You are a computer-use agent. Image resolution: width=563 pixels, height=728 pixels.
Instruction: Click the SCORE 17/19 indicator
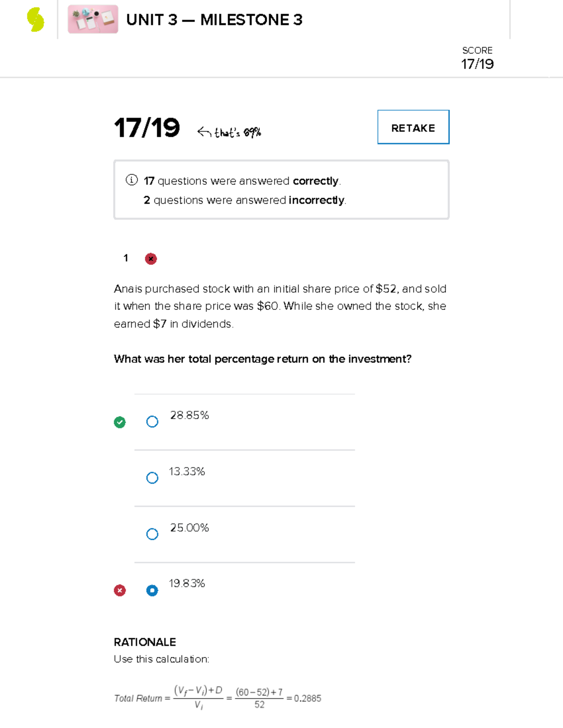point(477,58)
